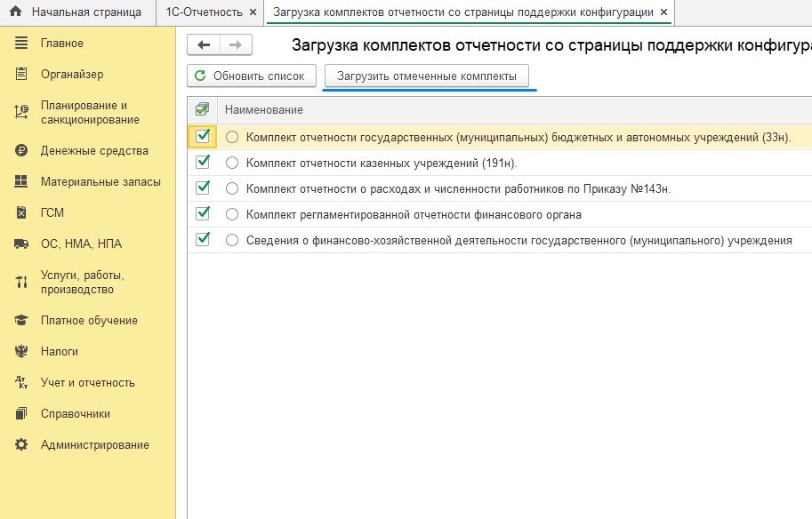Uncheck the бюджетных и автономных учреждений (33н) set

point(203,137)
